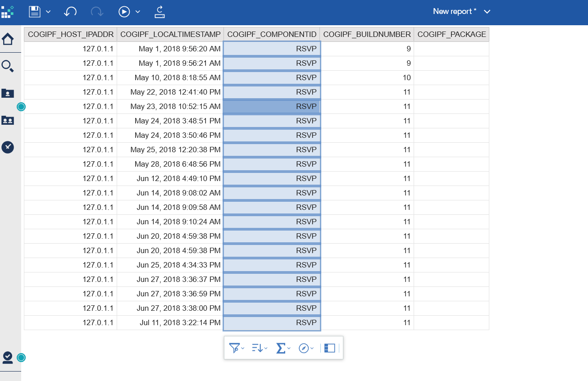Click timestamp May 24, 2018 3:50:46 PM

pos(178,135)
